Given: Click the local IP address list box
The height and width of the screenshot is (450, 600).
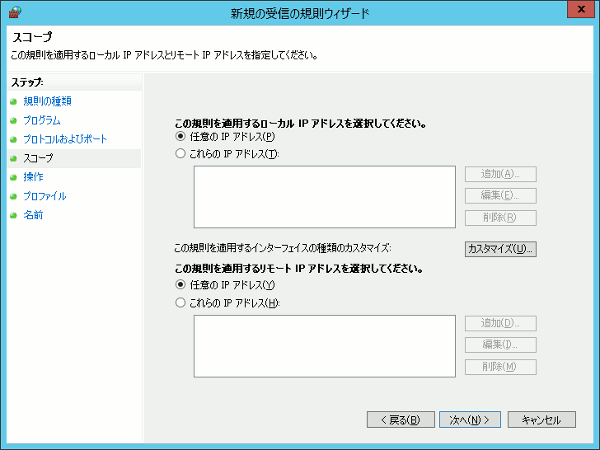Looking at the screenshot, I should pyautogui.click(x=324, y=197).
